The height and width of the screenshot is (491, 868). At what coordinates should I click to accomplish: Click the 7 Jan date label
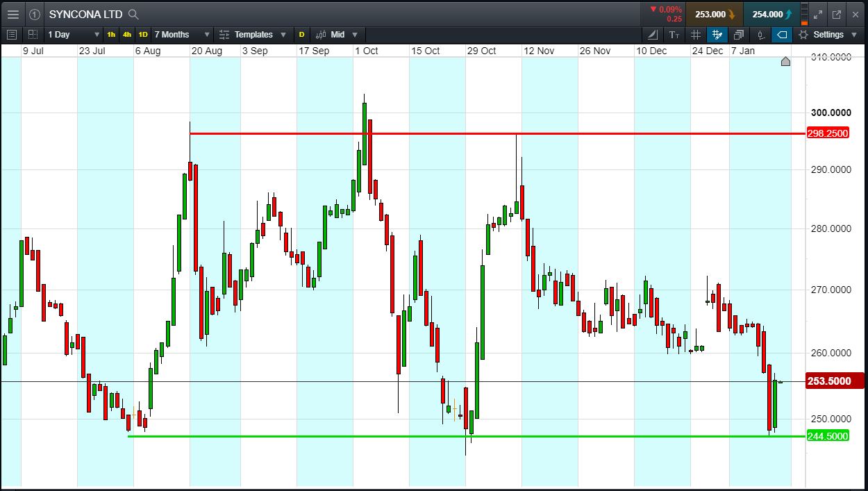point(742,51)
